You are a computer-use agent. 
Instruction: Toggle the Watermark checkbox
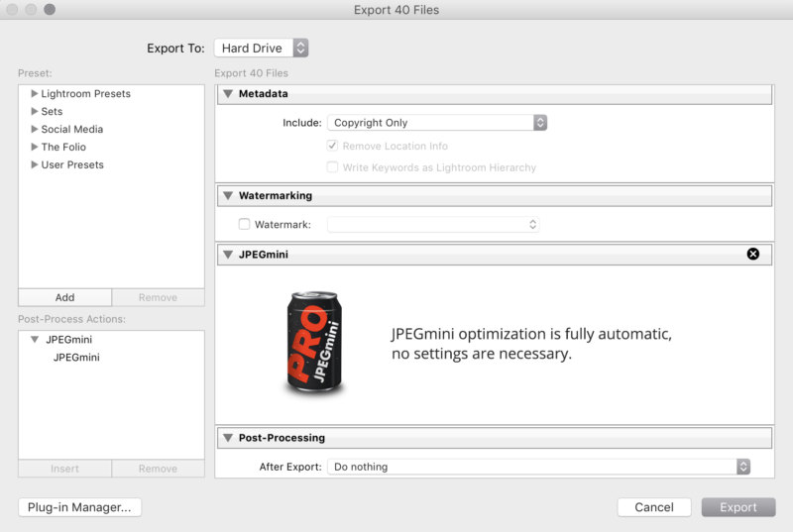tap(244, 224)
